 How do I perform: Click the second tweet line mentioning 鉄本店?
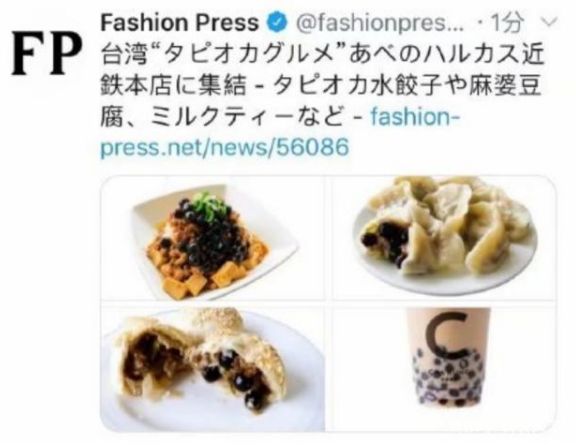pos(321,86)
